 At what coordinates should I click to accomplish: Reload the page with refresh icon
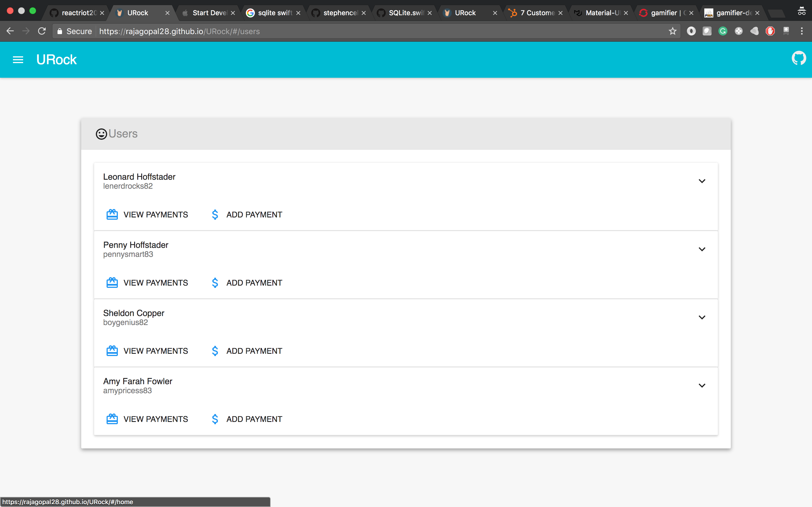[42, 31]
